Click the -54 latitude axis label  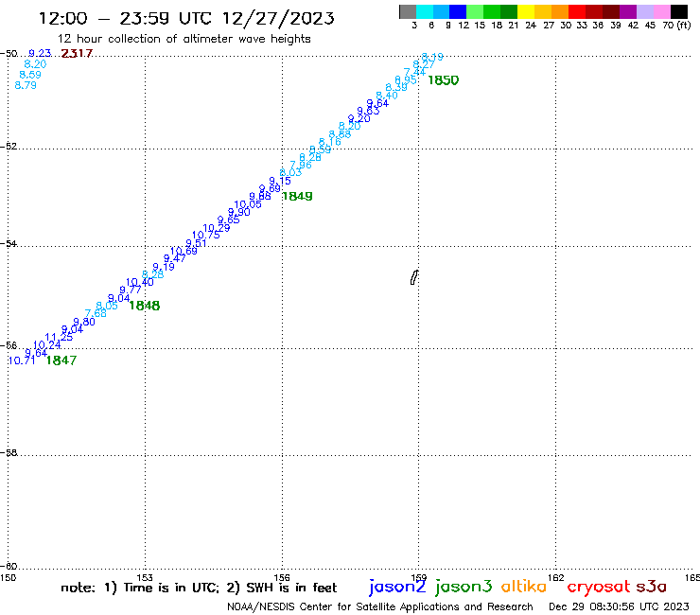[9, 244]
